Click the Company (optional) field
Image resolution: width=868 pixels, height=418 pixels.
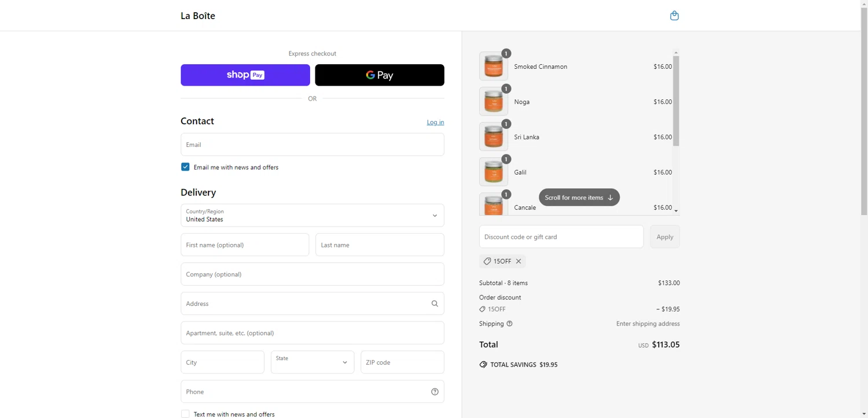[312, 275]
